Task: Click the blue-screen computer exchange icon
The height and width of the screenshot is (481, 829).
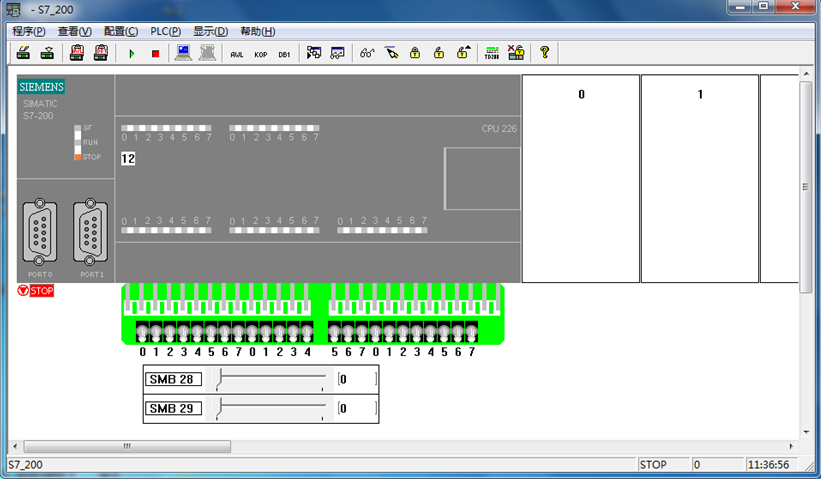Action: click(183, 53)
